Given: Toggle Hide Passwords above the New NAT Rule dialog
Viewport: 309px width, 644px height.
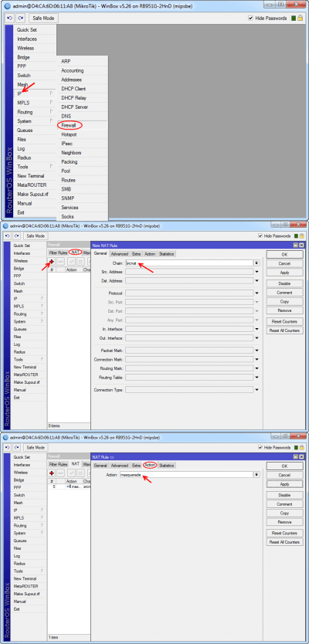Looking at the screenshot, I should tap(260, 236).
